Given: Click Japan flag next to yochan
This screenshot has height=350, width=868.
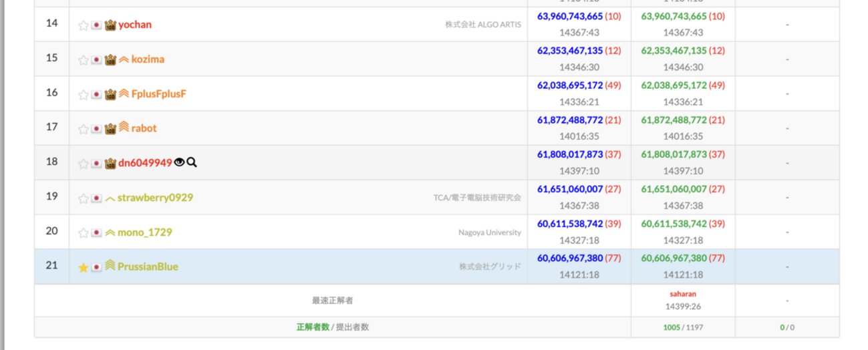Looking at the screenshot, I should [x=96, y=25].
